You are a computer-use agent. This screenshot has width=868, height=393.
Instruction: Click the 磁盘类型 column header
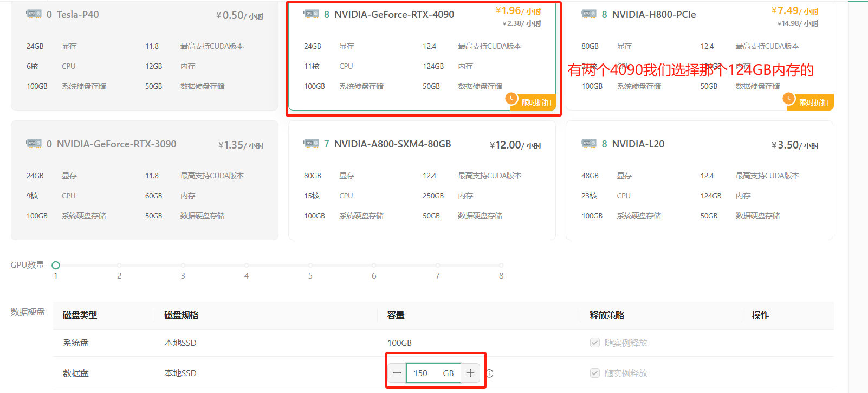(80, 315)
